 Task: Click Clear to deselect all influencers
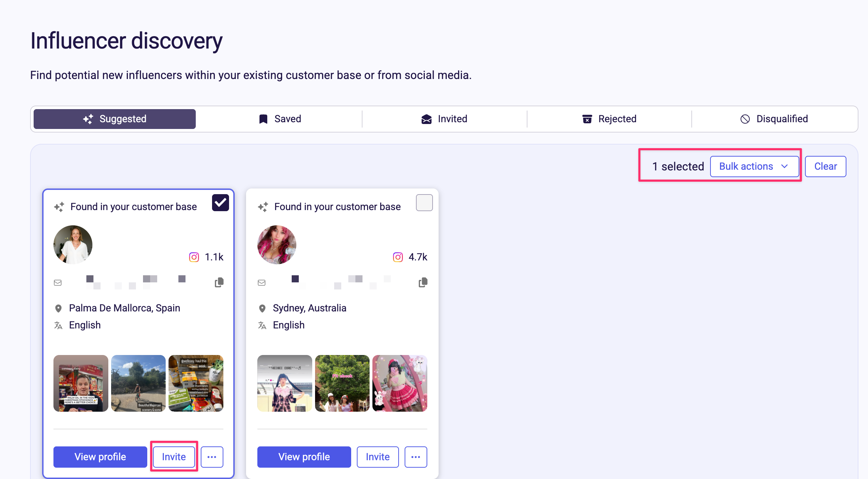point(825,166)
